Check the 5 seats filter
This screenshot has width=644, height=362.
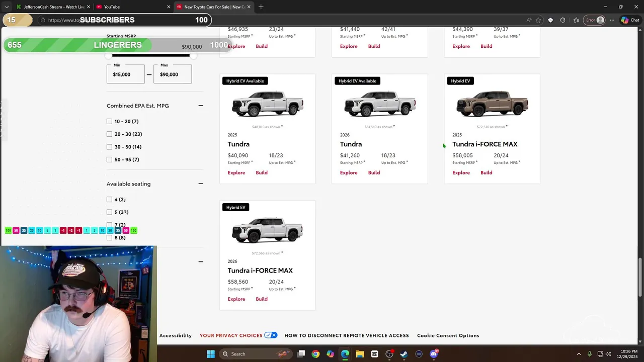tap(109, 212)
